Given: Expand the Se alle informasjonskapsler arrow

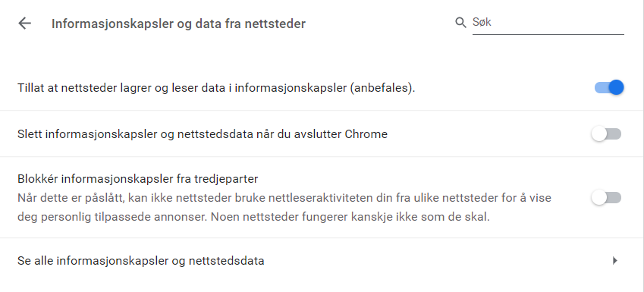Looking at the screenshot, I should coord(615,260).
